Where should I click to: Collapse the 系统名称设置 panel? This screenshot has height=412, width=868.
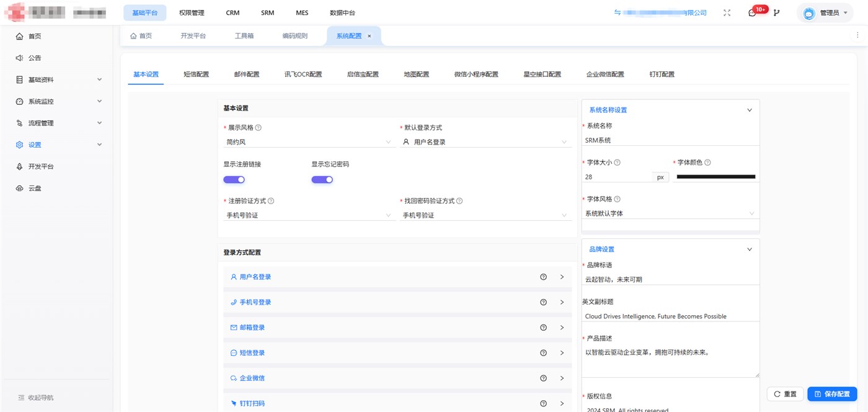749,110
